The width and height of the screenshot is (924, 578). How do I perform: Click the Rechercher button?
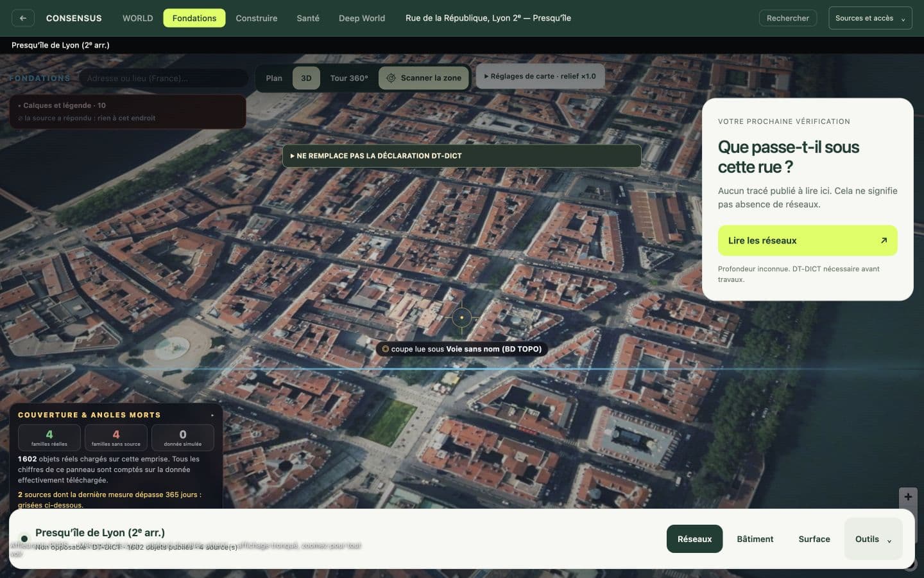pos(787,18)
